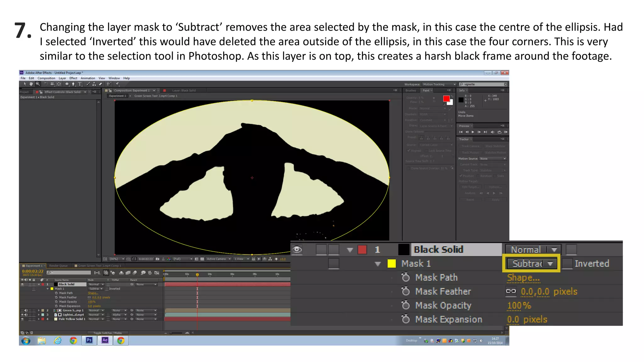
Task: Play the preview
Action: (473, 132)
